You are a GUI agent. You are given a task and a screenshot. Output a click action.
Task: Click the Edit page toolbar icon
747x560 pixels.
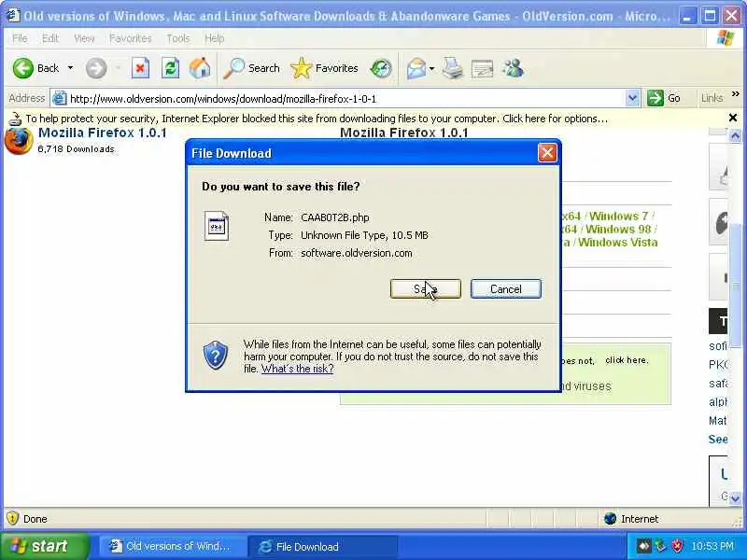tap(482, 68)
